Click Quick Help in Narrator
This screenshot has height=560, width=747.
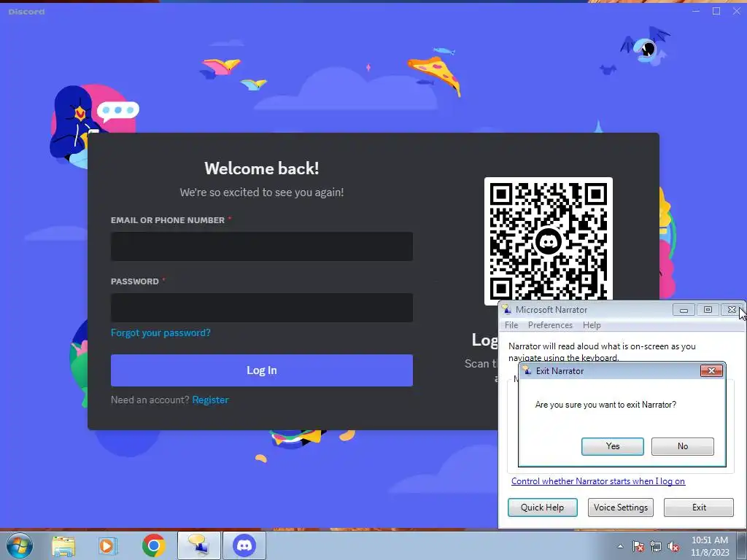[542, 507]
